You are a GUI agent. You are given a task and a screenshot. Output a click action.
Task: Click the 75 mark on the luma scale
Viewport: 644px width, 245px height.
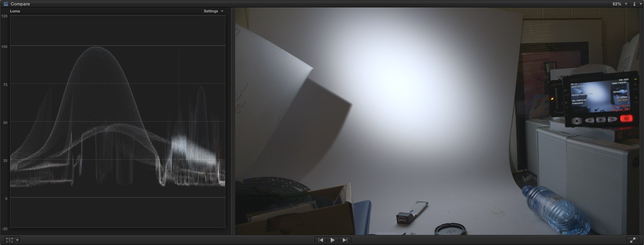5,85
